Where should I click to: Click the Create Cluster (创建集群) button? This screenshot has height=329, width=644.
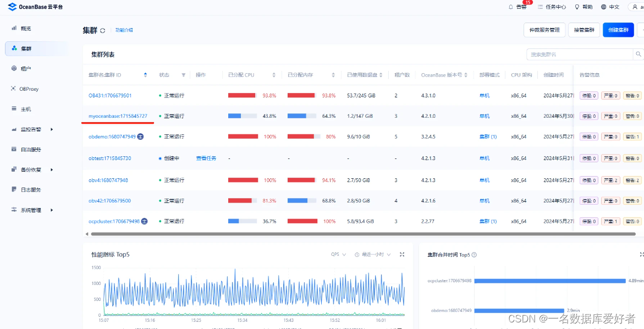pos(619,30)
